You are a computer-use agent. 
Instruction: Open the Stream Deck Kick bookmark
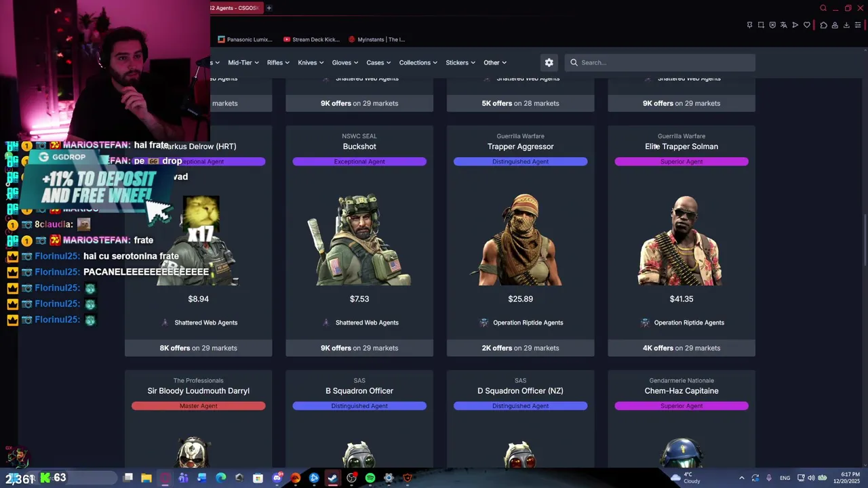point(311,39)
